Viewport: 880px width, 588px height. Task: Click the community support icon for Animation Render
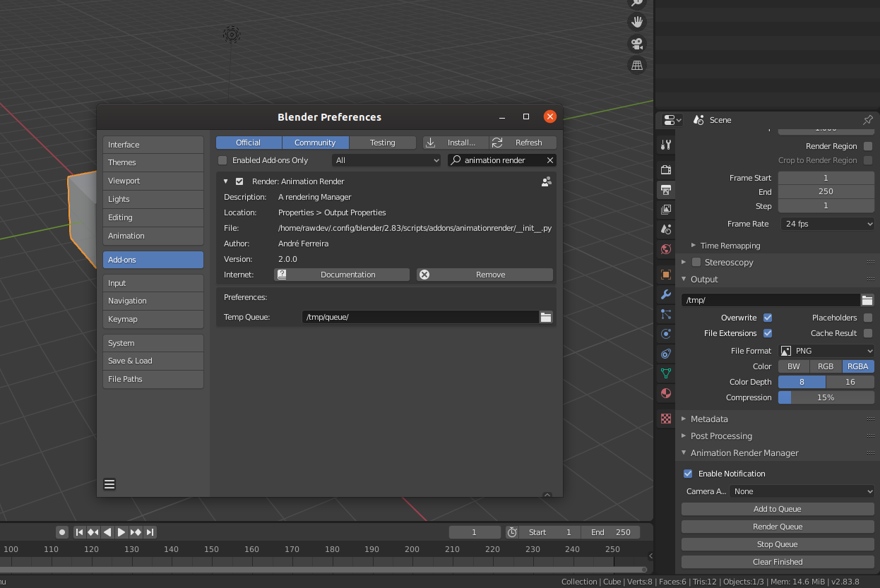point(546,181)
